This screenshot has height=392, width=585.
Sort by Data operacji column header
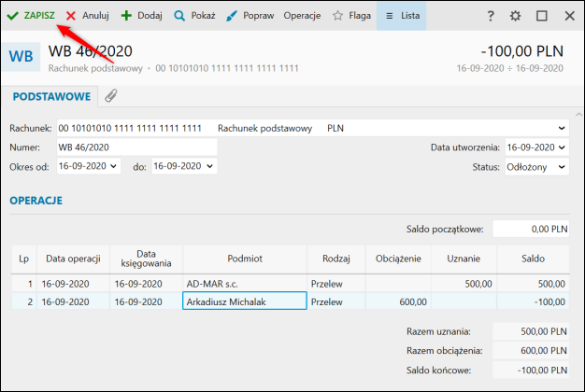tap(73, 259)
